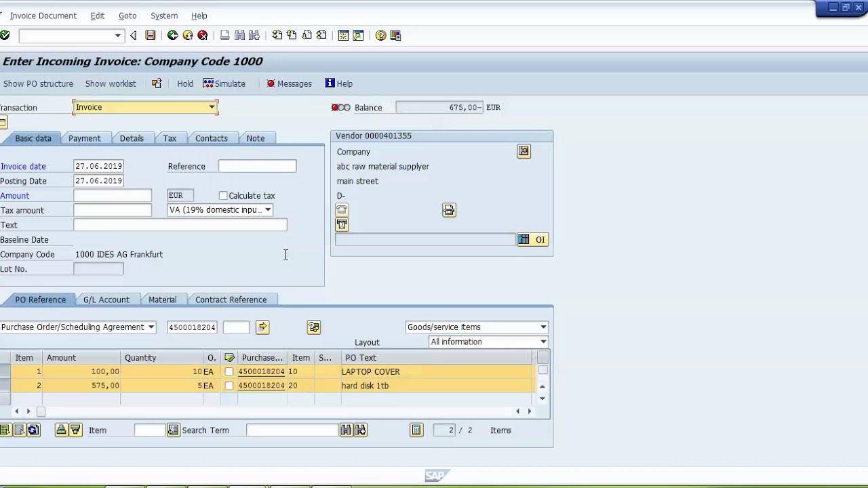Click the Save diskette icon
Screen dimensions: 868x488
coord(151,35)
